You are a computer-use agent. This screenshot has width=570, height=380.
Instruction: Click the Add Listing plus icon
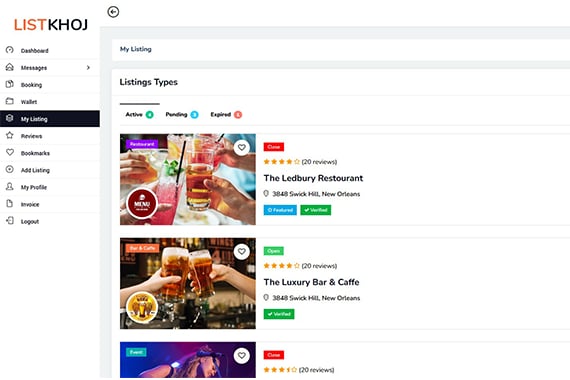click(x=10, y=169)
